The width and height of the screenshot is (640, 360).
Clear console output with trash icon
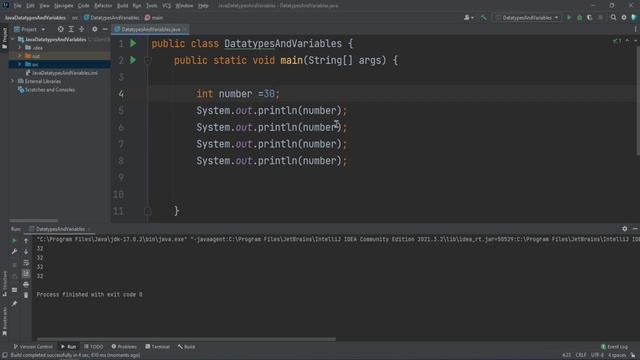[26, 295]
